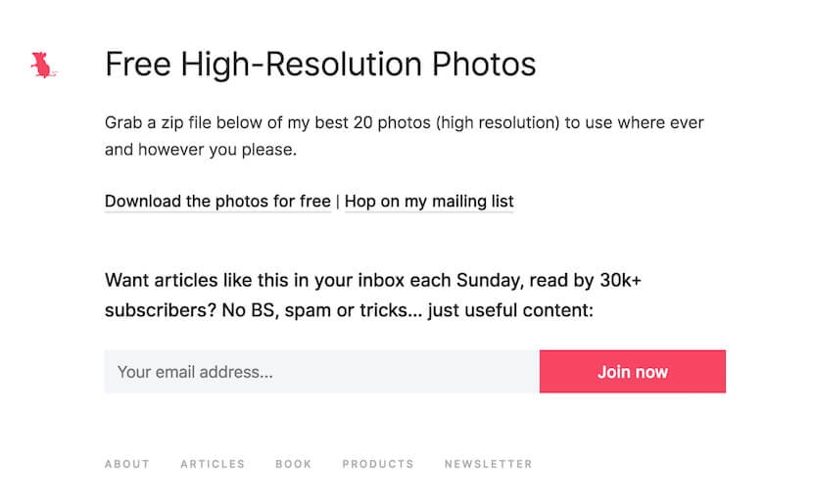Image resolution: width=813 pixels, height=504 pixels.
Task: Go to the ABOUT footer menu item
Action: (127, 464)
